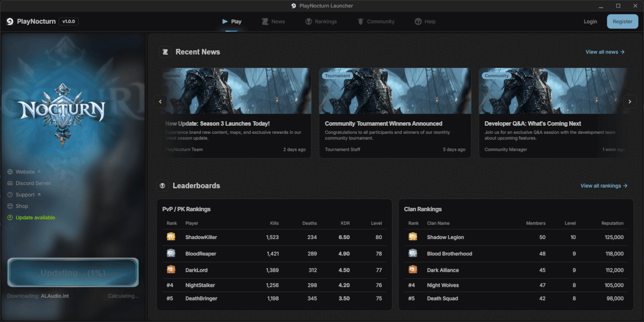The image size is (644, 322).
Task: Click the Updating (1%) progress button
Action: pos(73,273)
